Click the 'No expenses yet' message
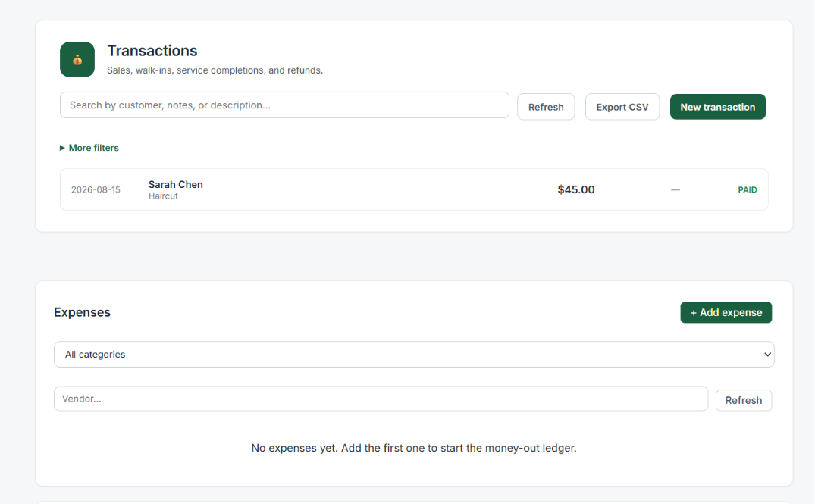 click(x=414, y=448)
